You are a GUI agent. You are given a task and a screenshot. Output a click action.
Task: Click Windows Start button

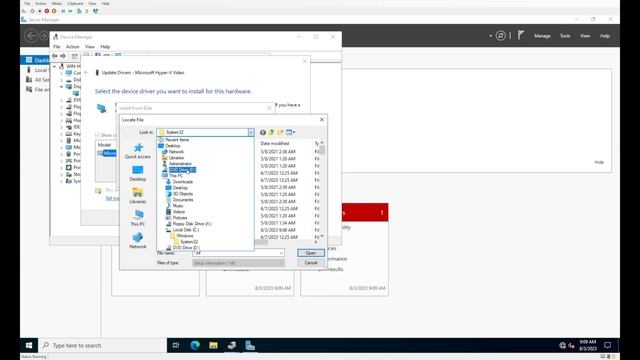click(29, 345)
